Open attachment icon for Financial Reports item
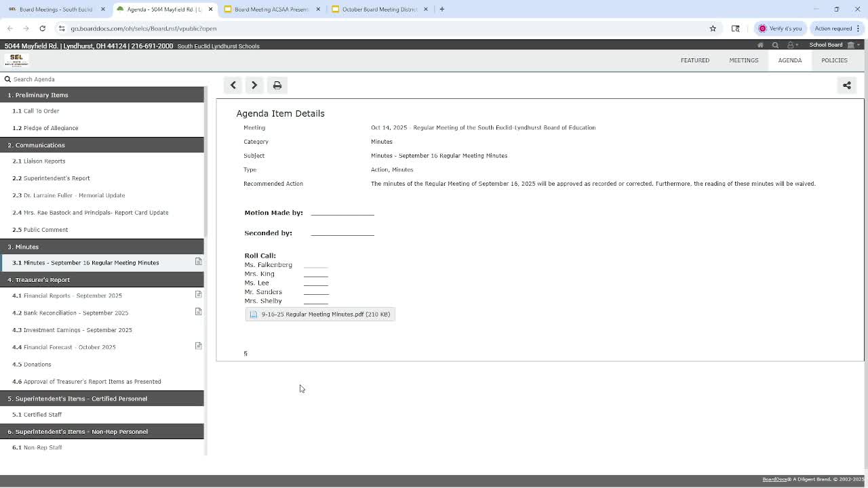Screen dimensions: 868x488 198,295
